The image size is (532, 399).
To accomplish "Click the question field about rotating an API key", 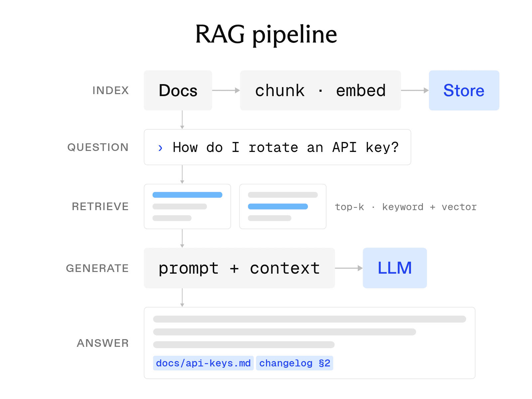I will (x=277, y=147).
